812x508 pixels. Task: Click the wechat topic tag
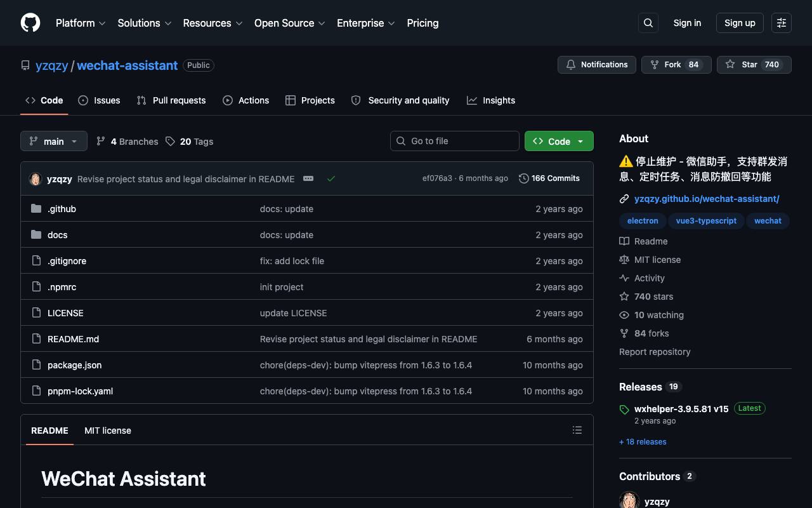click(x=768, y=221)
